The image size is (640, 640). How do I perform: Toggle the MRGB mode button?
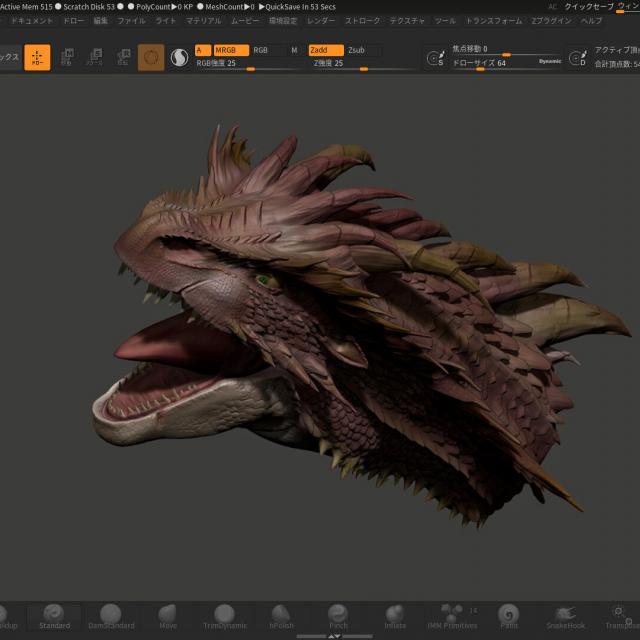pyautogui.click(x=230, y=50)
